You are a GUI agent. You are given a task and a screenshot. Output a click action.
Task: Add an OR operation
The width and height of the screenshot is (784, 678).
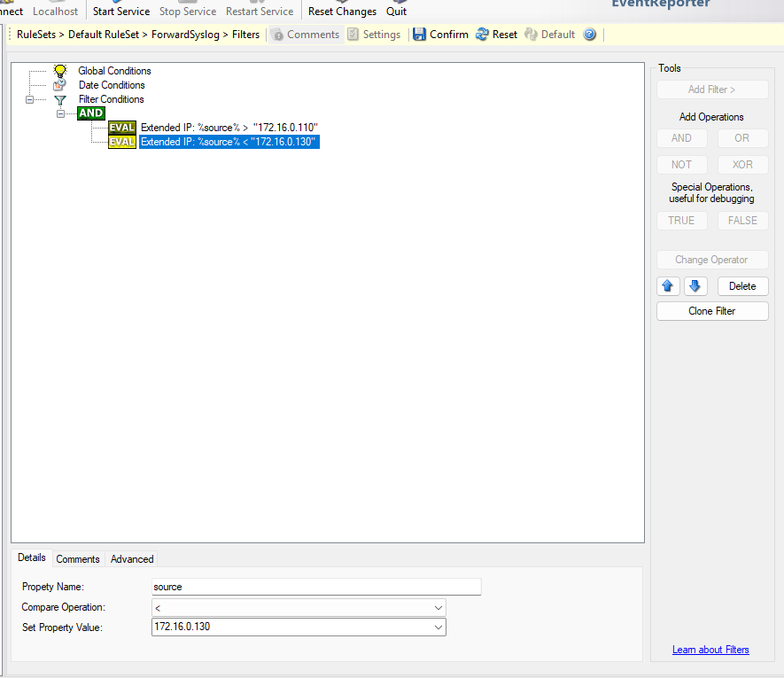(x=742, y=138)
